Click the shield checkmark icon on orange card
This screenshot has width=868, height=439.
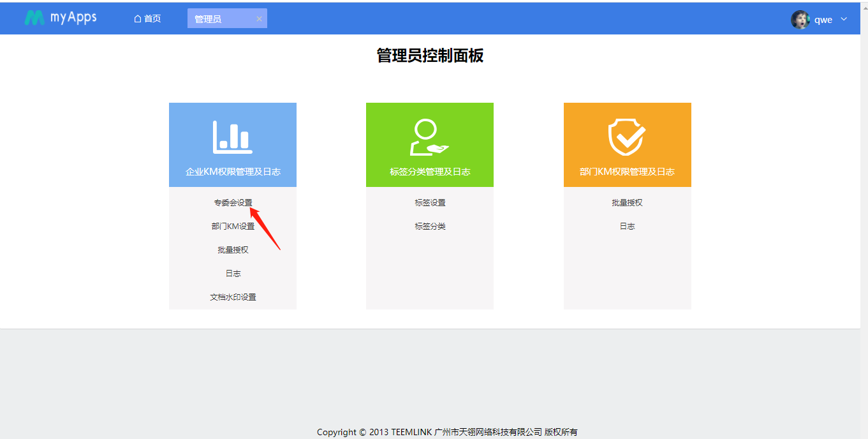click(x=626, y=137)
